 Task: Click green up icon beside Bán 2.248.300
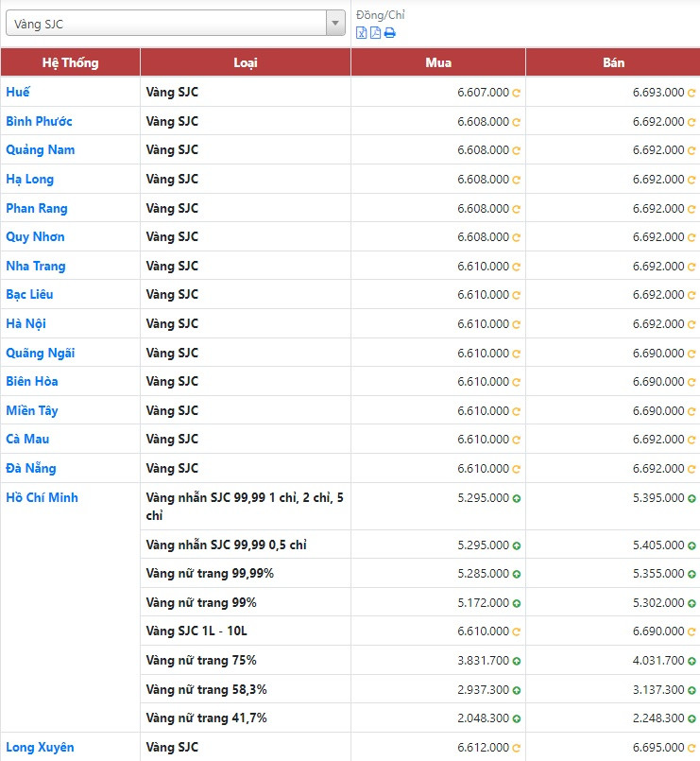coord(691,718)
